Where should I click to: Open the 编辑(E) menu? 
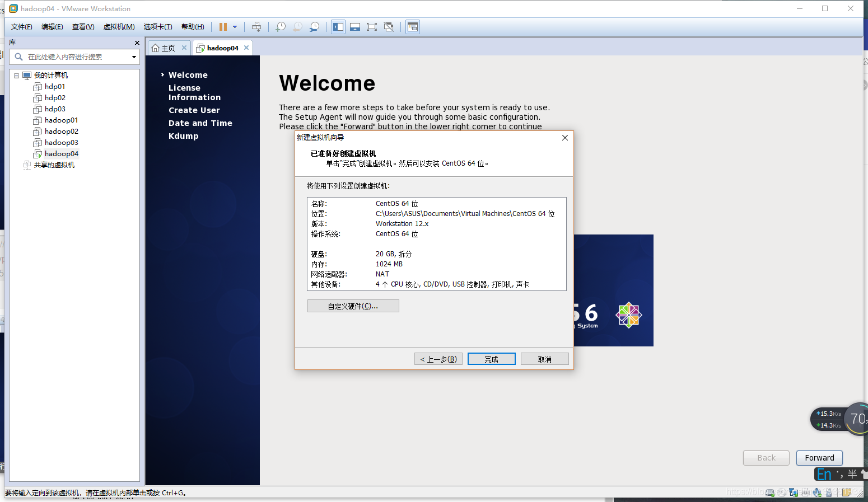[52, 27]
